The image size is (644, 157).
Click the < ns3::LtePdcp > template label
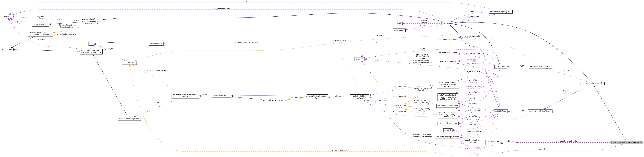339,150
